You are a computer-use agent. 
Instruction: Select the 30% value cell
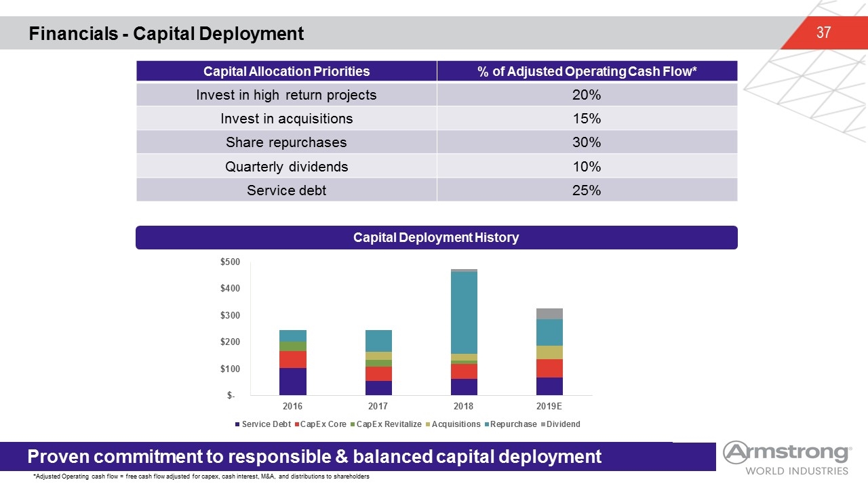(x=587, y=142)
